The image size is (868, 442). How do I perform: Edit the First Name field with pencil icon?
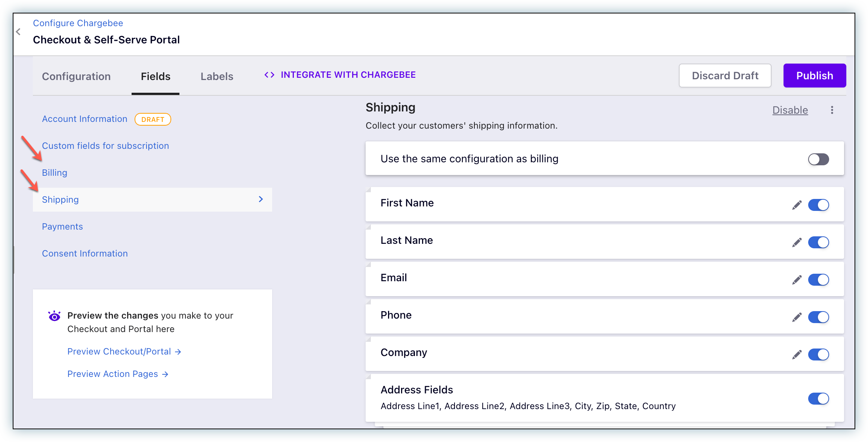[797, 205]
